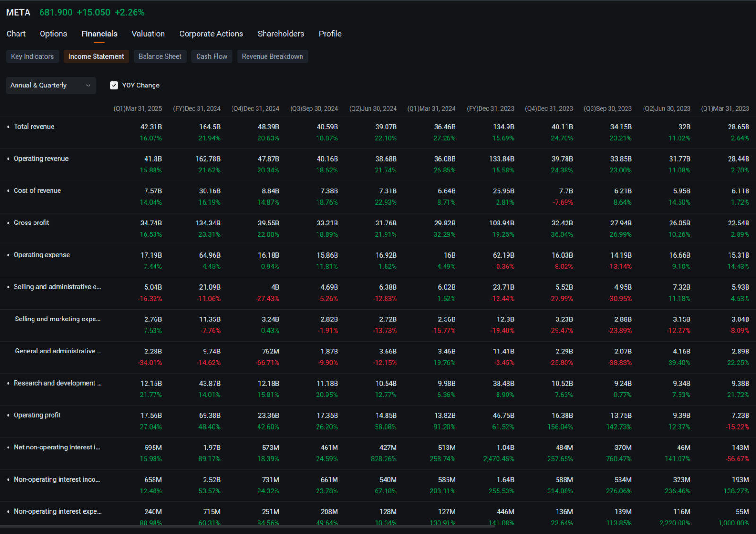The height and width of the screenshot is (534, 756).
Task: Open the Shareholders tab
Action: click(281, 34)
